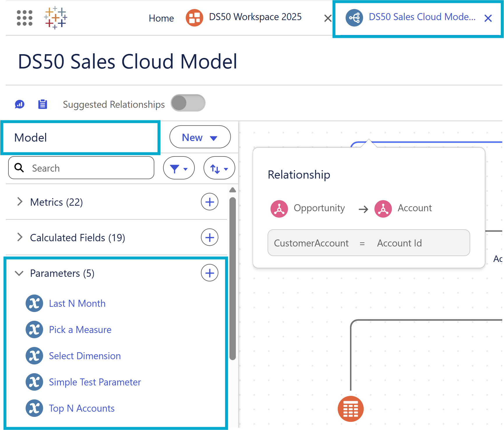Open the Top N Accounts parameter
The height and width of the screenshot is (430, 504).
(x=82, y=408)
